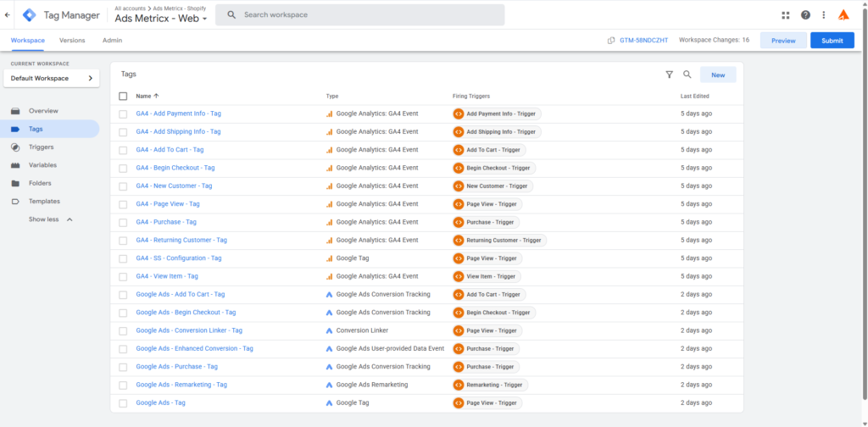Screen dimensions: 868x427
Task: Open the help question mark icon
Action: [805, 15]
